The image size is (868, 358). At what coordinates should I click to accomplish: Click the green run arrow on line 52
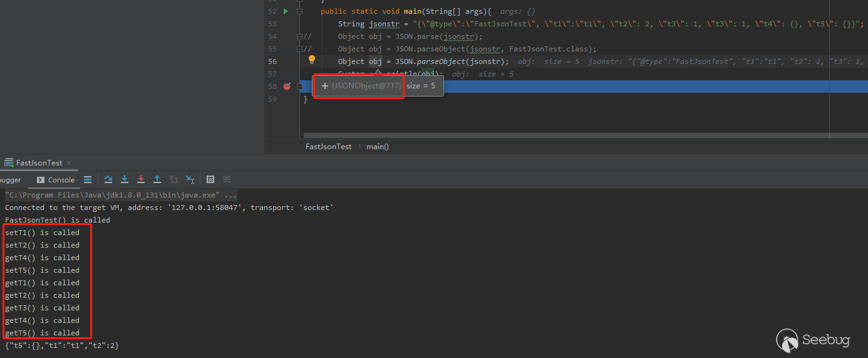pyautogui.click(x=286, y=11)
